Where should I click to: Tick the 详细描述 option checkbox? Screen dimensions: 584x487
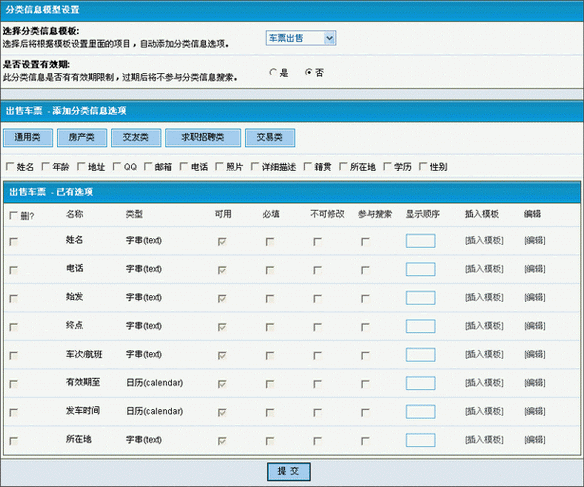point(255,166)
